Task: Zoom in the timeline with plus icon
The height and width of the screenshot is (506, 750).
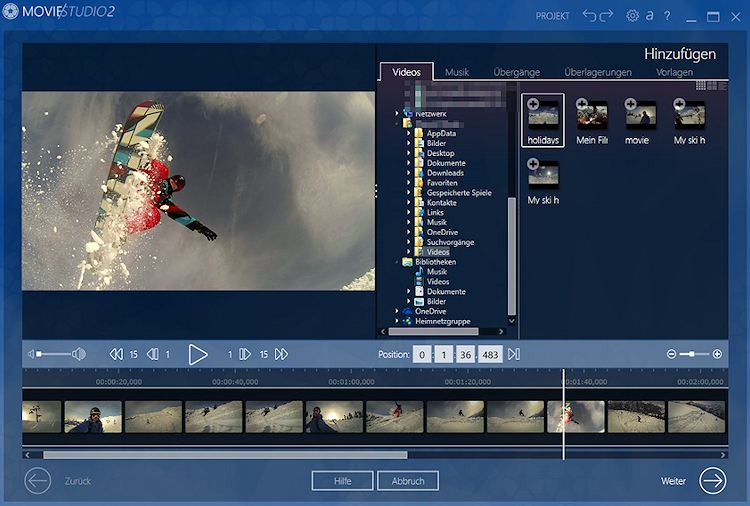Action: 717,354
